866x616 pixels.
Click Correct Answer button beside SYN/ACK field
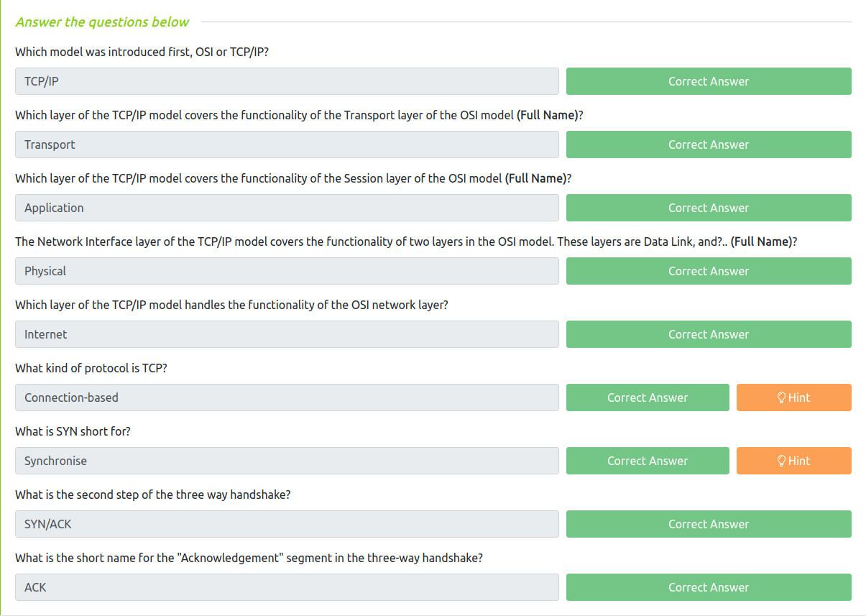(x=708, y=524)
